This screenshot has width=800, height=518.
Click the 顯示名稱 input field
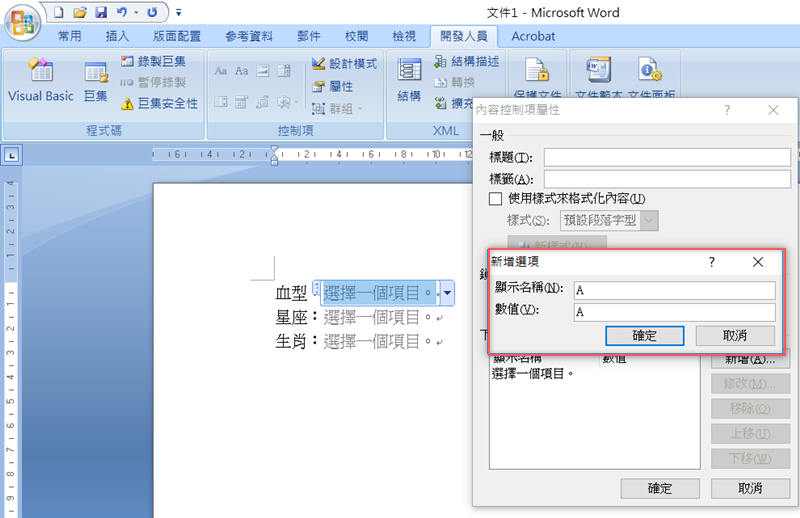point(674,290)
